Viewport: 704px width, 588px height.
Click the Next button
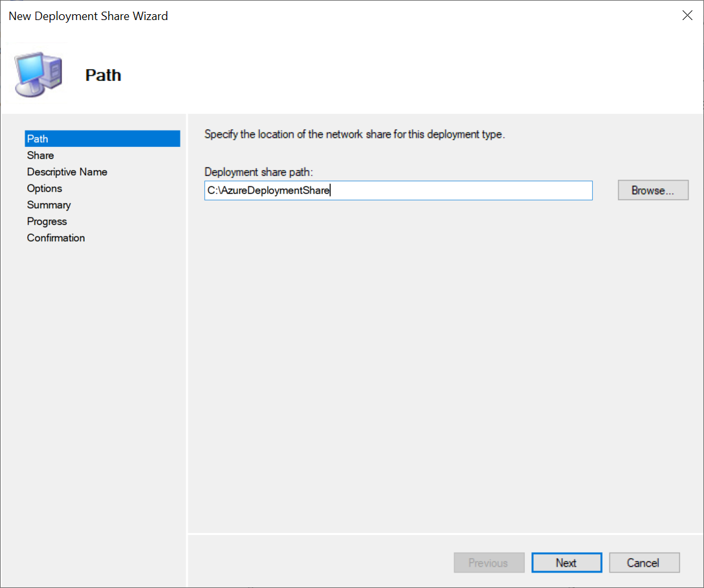click(567, 563)
